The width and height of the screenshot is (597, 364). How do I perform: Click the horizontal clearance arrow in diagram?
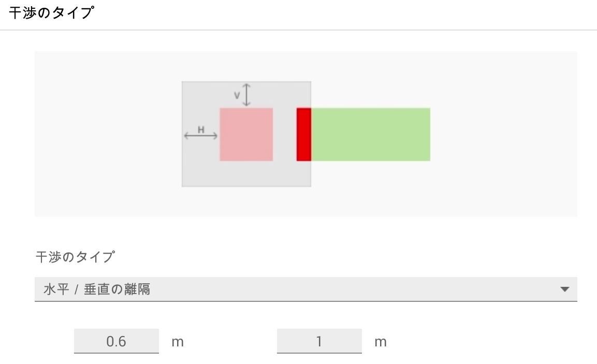click(x=201, y=136)
